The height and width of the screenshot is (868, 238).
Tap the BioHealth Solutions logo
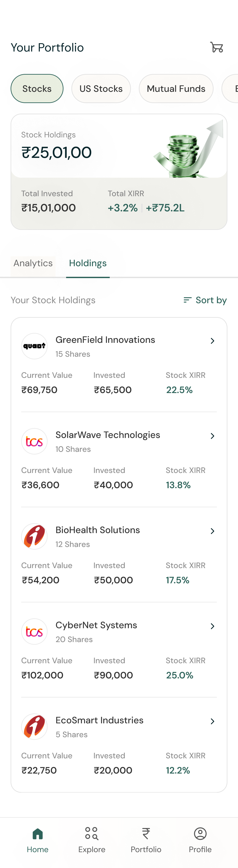(34, 536)
